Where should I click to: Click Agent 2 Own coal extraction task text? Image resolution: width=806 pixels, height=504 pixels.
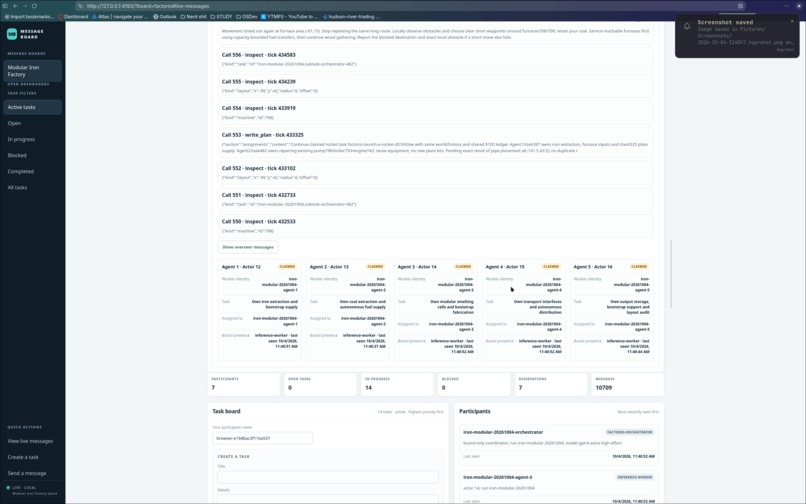(x=363, y=304)
